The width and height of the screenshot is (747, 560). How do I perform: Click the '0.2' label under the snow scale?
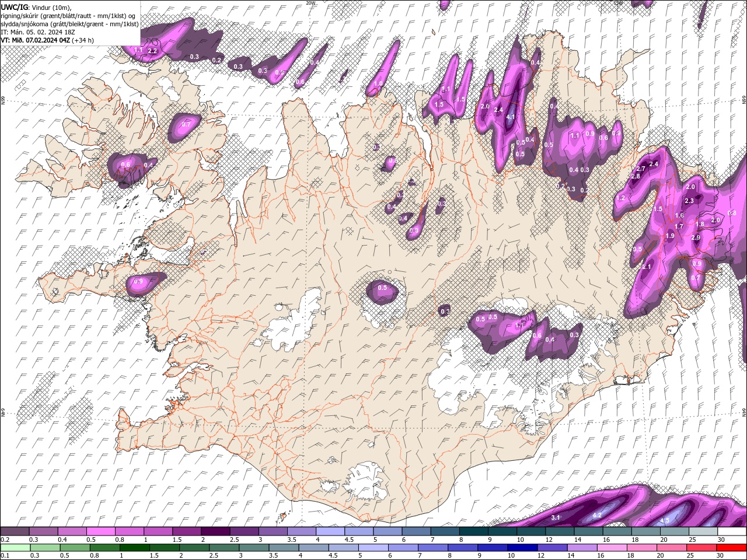5,540
